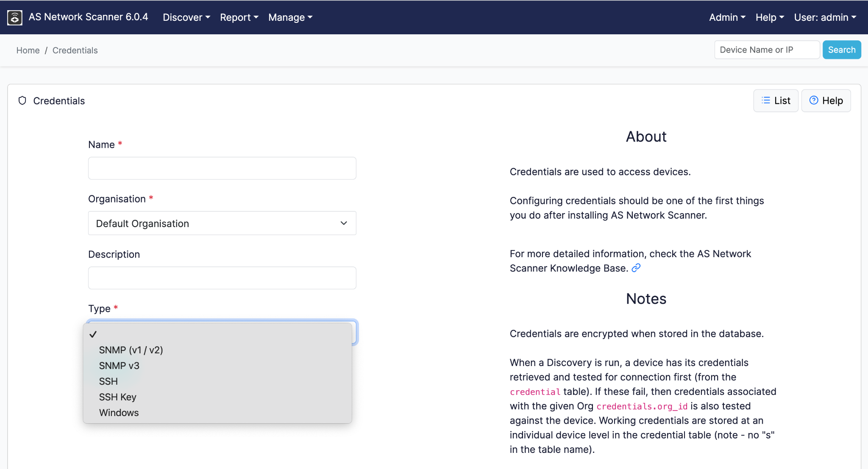Click the Organisation field label

point(117,199)
